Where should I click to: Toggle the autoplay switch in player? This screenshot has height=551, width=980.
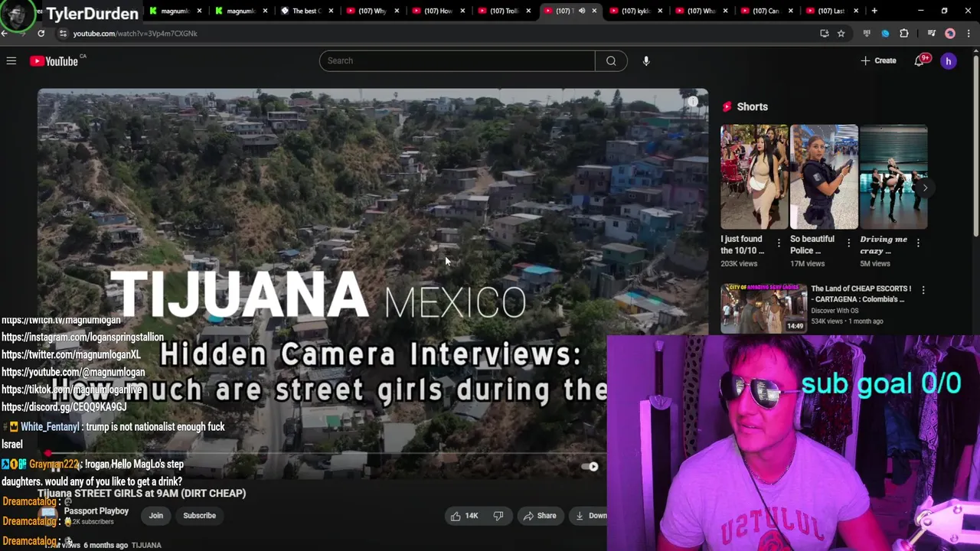tap(590, 466)
